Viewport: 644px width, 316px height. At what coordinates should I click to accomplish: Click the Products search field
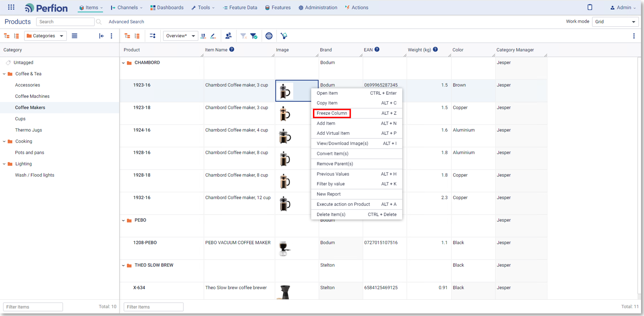(65, 22)
